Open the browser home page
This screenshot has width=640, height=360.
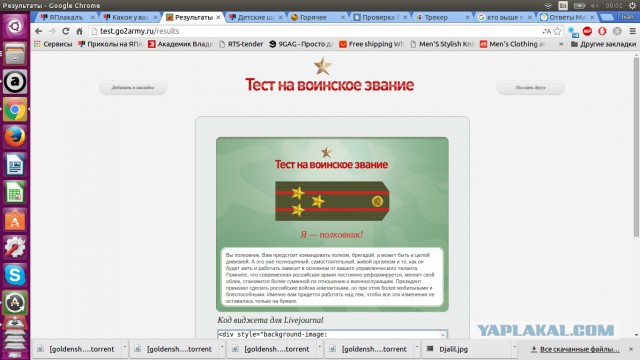(80, 31)
